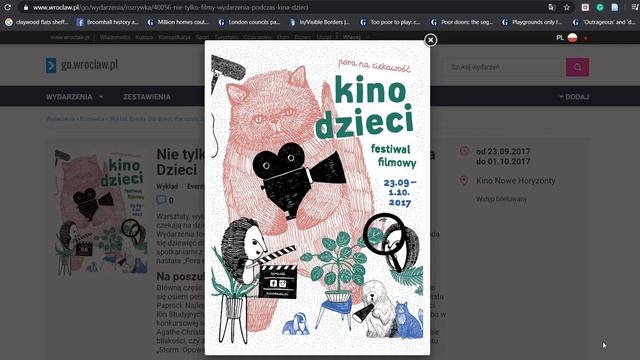Open the Grammarly green extension icon
The width and height of the screenshot is (640, 360).
coord(600,7)
